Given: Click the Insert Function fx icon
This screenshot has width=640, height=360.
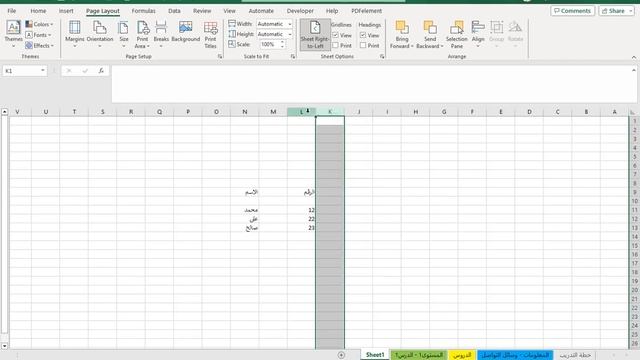Looking at the screenshot, I should point(101,71).
